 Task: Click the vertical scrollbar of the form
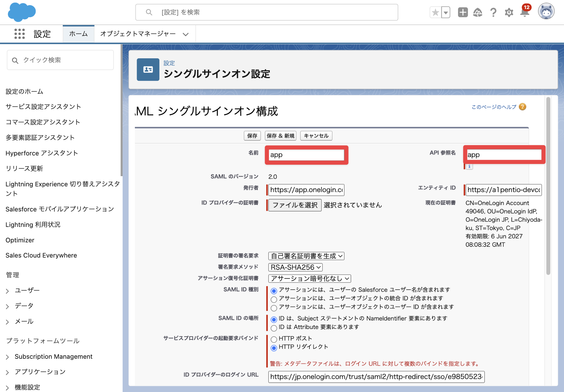tap(548, 186)
